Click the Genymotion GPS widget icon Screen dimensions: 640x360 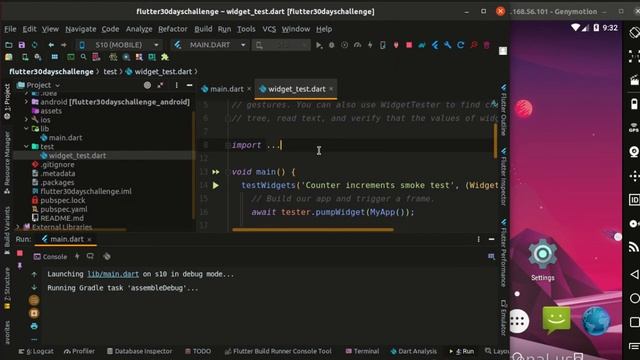click(x=634, y=128)
